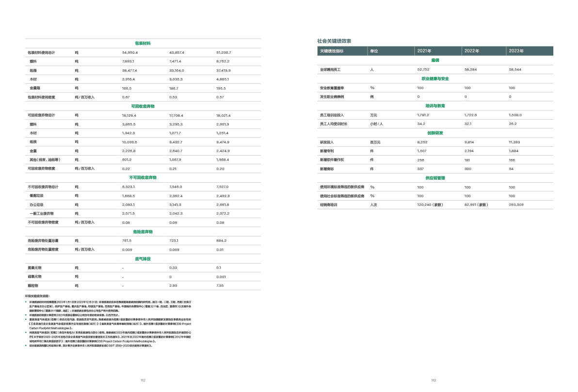Click the 社会关键绩效表 table title
578x392 pixels.
334,41
